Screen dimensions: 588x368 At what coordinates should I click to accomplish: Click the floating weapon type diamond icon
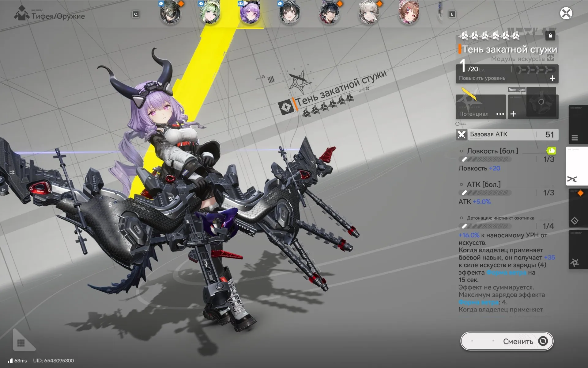click(x=286, y=107)
